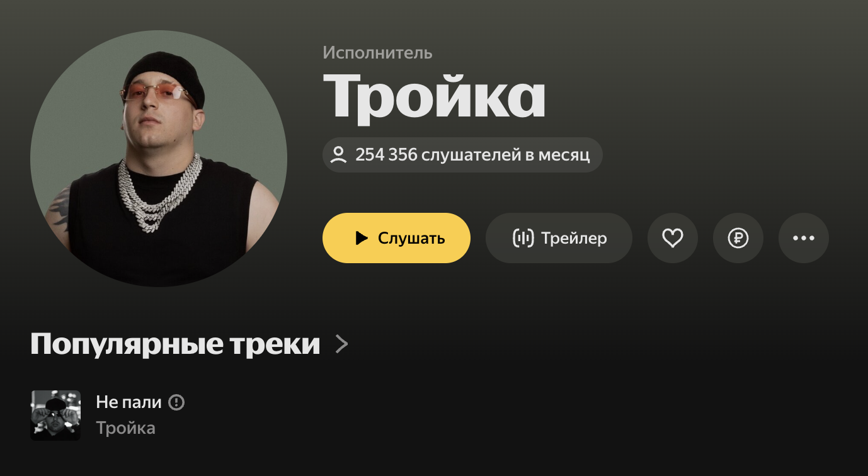
Task: Select the Не пали track row blank area
Action: pos(504,416)
